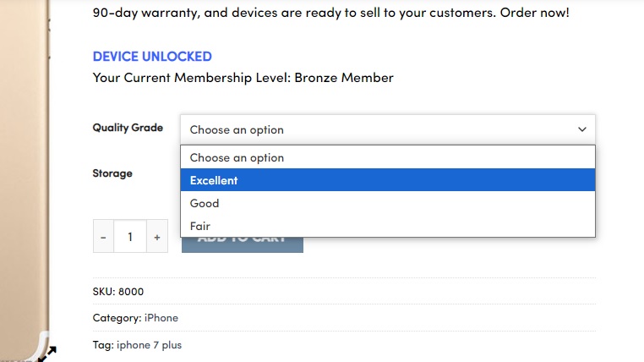Click the image expand arrows icon
Viewport: 644px width, 362px height.
pos(47,353)
